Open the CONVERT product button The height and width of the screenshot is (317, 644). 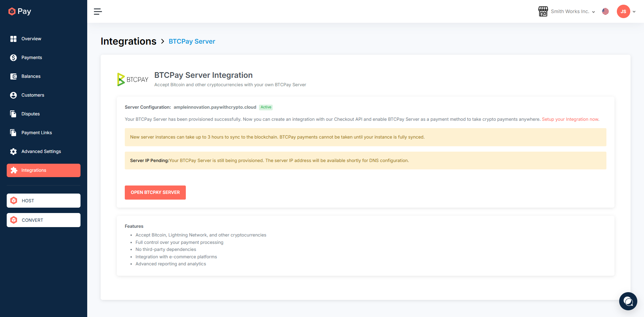point(44,220)
